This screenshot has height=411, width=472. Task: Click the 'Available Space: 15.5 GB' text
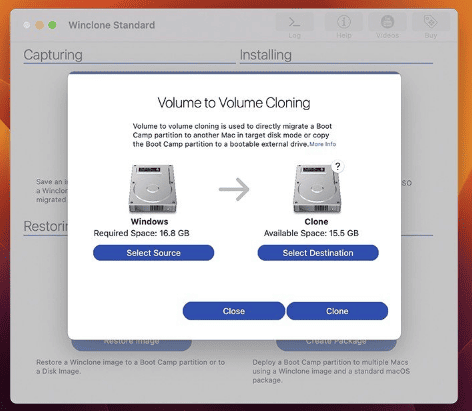click(311, 233)
